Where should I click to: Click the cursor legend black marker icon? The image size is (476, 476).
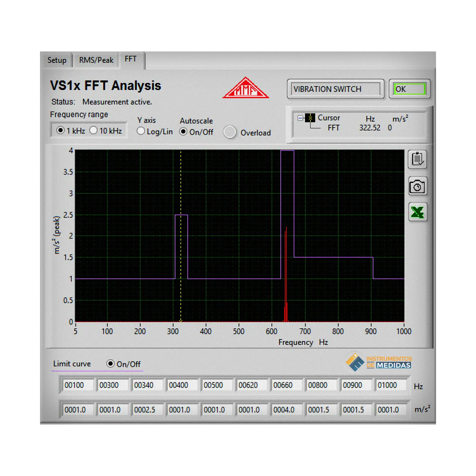coord(310,118)
